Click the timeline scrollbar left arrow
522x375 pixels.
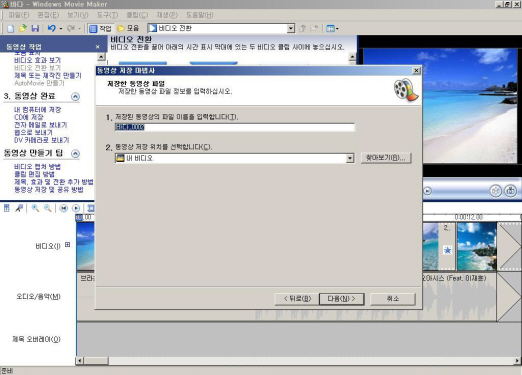80,361
